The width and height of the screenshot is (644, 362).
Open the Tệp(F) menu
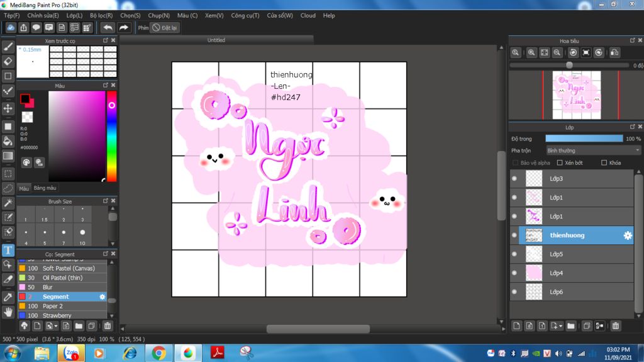tap(12, 15)
